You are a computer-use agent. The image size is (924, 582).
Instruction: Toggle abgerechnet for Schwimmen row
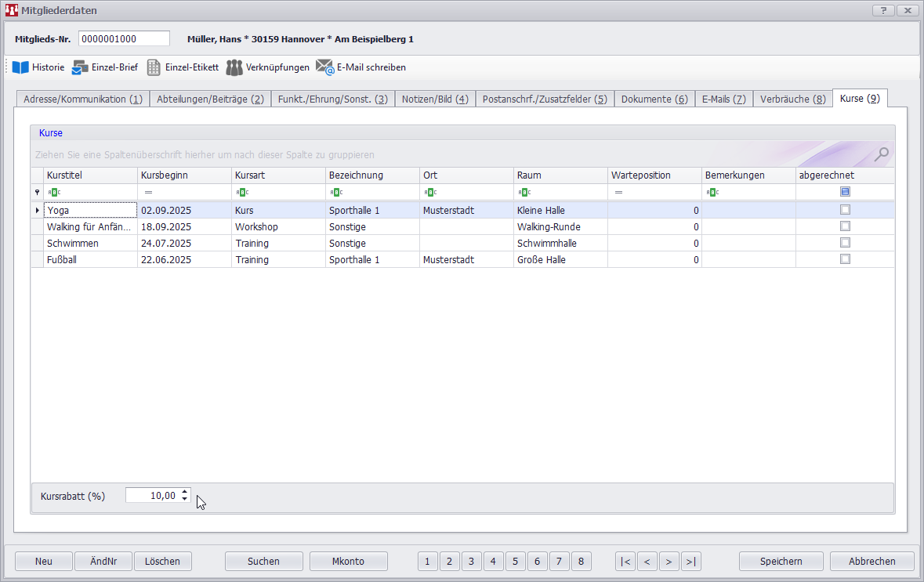pos(845,243)
